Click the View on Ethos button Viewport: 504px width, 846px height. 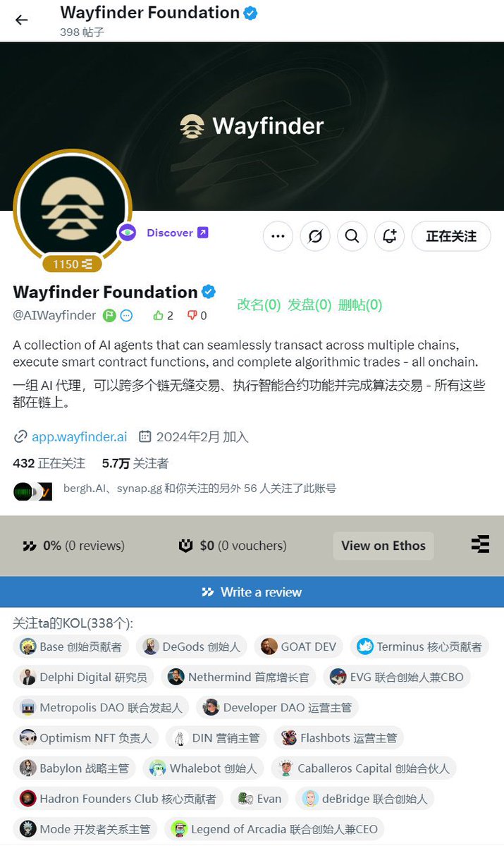click(383, 546)
